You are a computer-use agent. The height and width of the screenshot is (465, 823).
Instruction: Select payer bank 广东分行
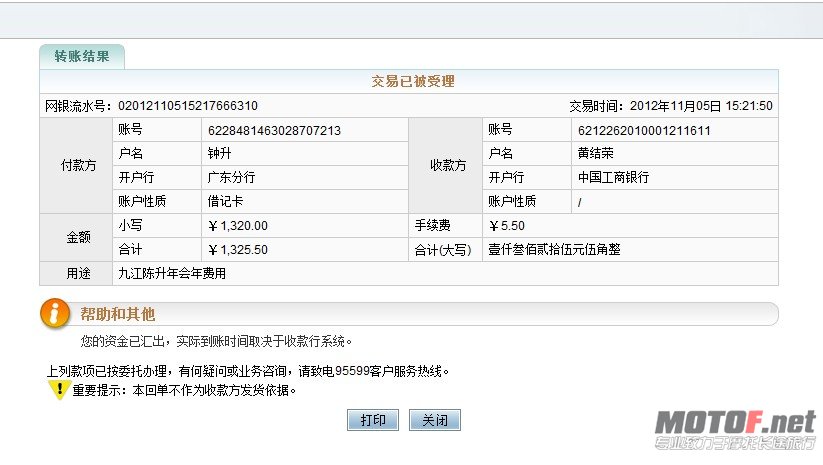[x=231, y=177]
